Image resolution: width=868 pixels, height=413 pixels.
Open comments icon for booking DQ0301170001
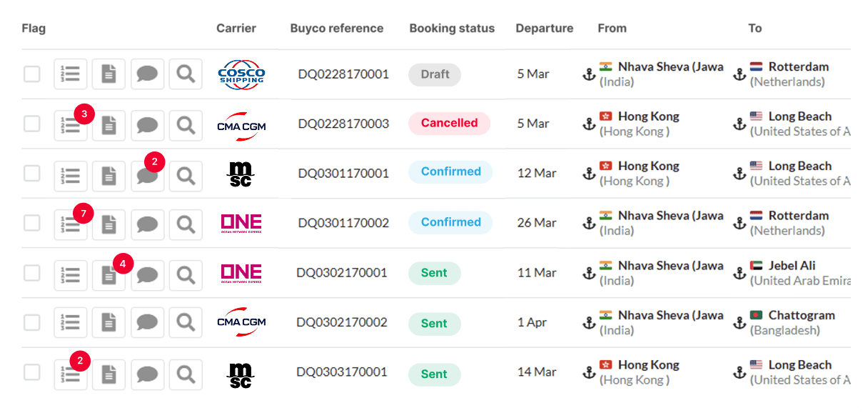(147, 175)
